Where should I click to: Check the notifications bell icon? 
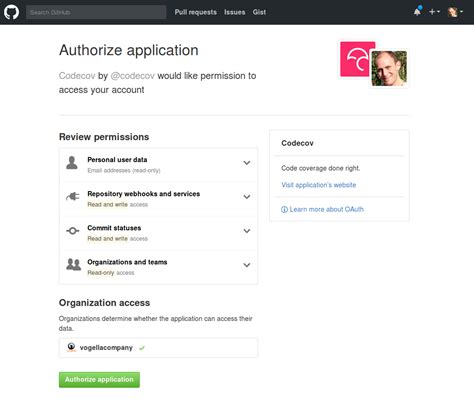coord(417,12)
